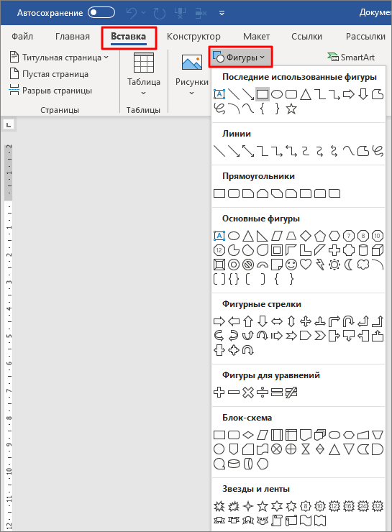The image size is (392, 532).
Task: Select the flowchart decision diamond
Action: click(248, 435)
